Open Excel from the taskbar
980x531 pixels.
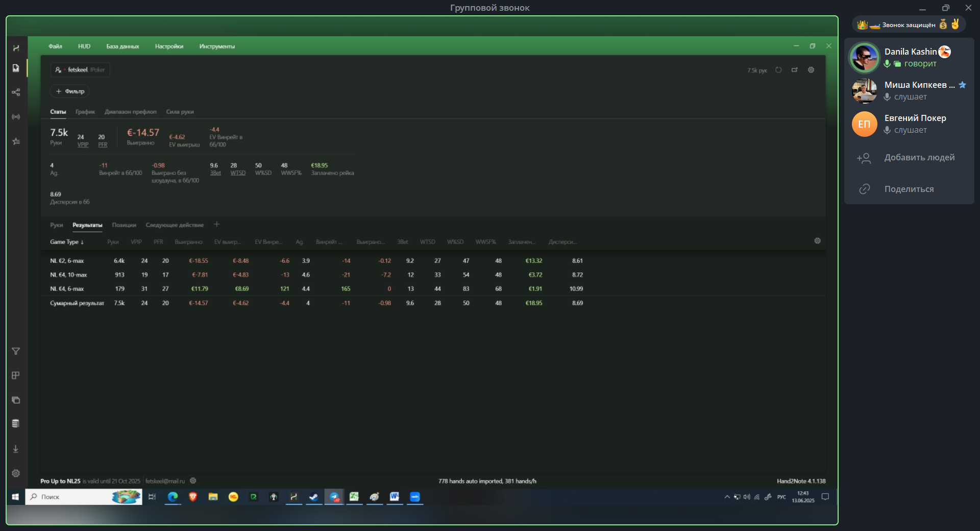coord(354,497)
